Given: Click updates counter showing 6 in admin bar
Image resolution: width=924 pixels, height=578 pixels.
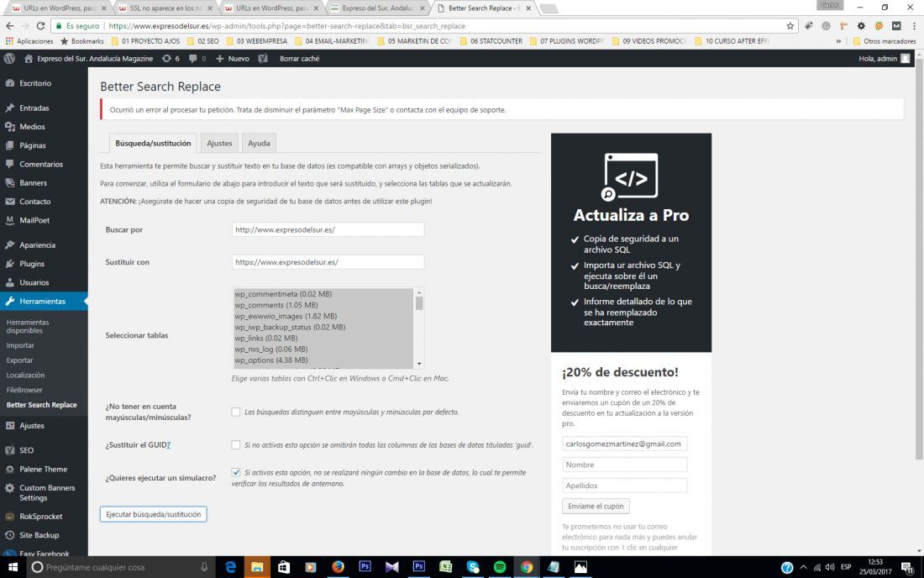Looking at the screenshot, I should pyautogui.click(x=171, y=58).
